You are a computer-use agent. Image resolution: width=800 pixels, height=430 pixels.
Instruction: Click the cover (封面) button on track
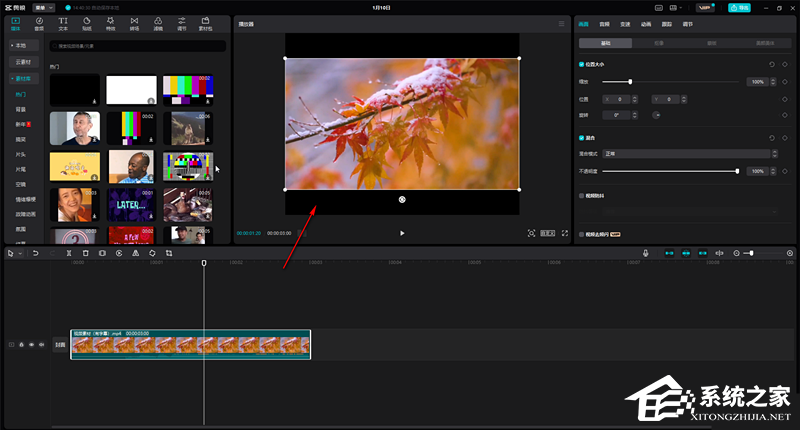click(x=60, y=345)
